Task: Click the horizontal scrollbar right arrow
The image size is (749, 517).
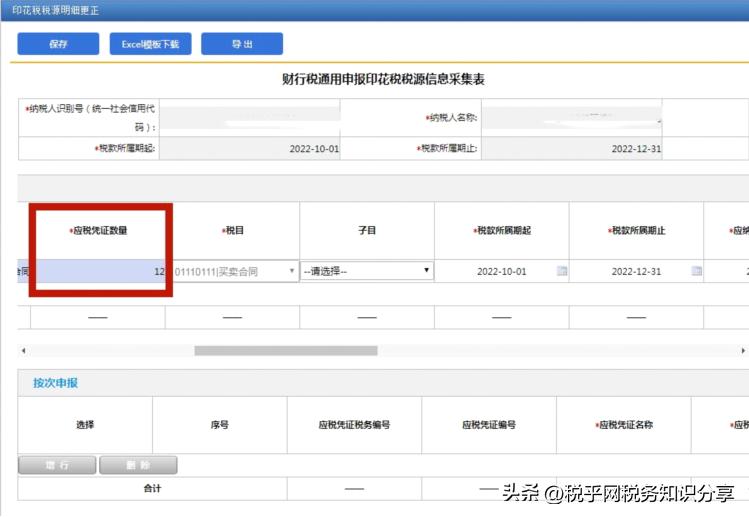Action: click(x=743, y=351)
